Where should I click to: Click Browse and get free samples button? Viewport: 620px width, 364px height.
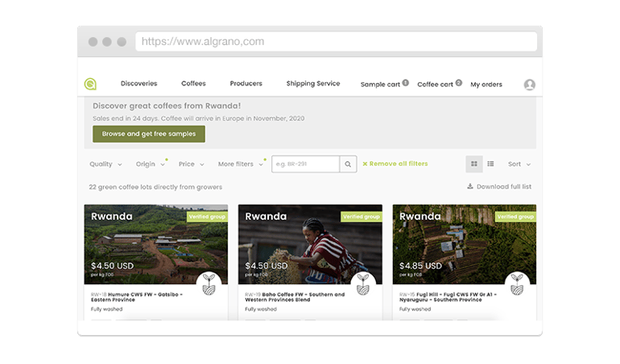pyautogui.click(x=149, y=134)
